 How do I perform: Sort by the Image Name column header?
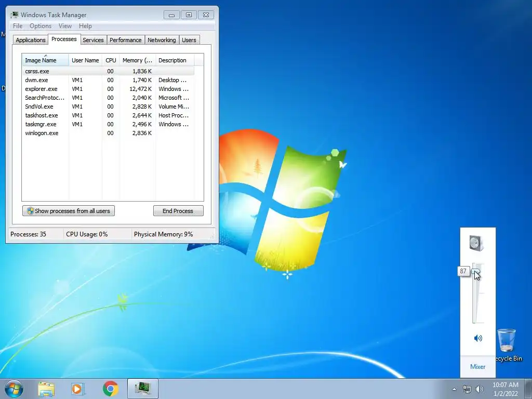click(x=46, y=60)
